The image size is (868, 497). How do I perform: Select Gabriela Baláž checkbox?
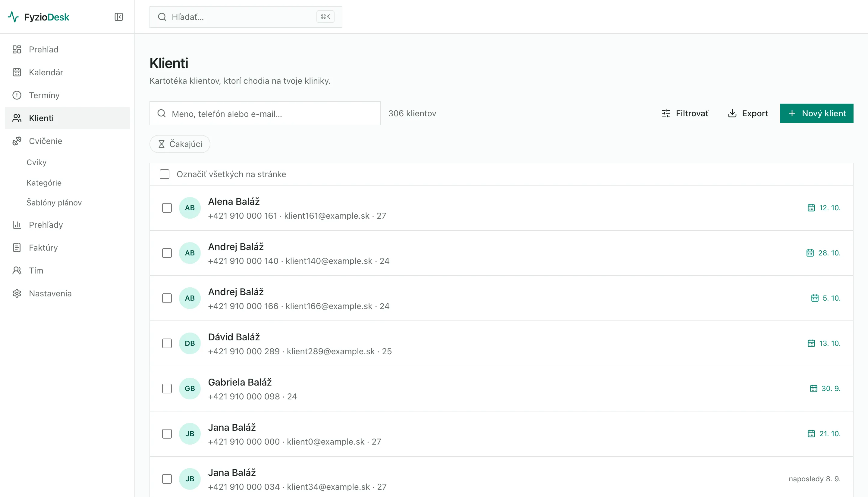(x=167, y=389)
